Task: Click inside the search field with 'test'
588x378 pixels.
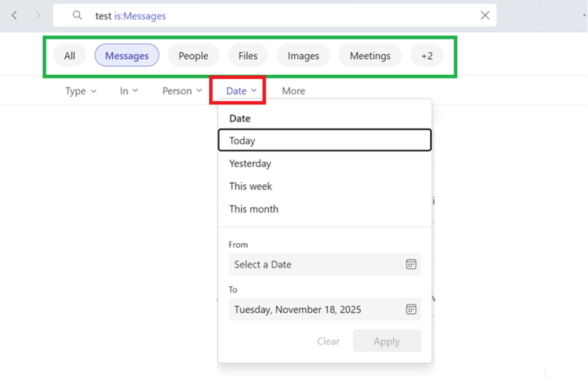Action: [275, 15]
